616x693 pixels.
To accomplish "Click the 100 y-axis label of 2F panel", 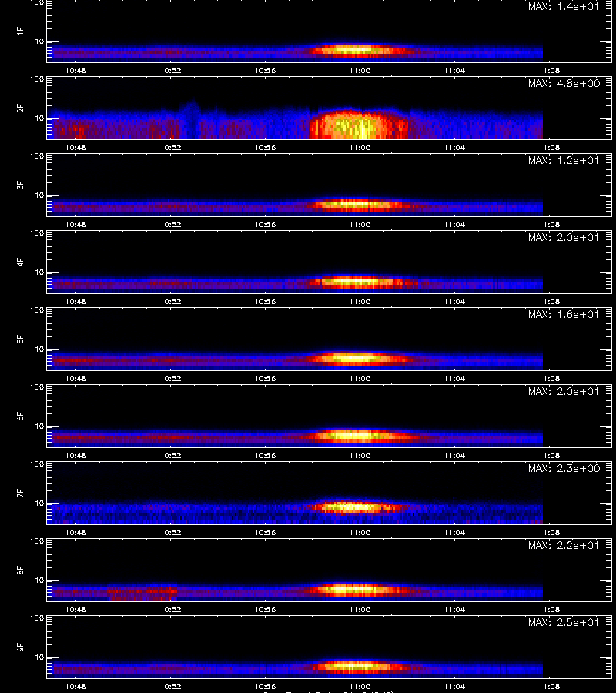I will pos(37,79).
